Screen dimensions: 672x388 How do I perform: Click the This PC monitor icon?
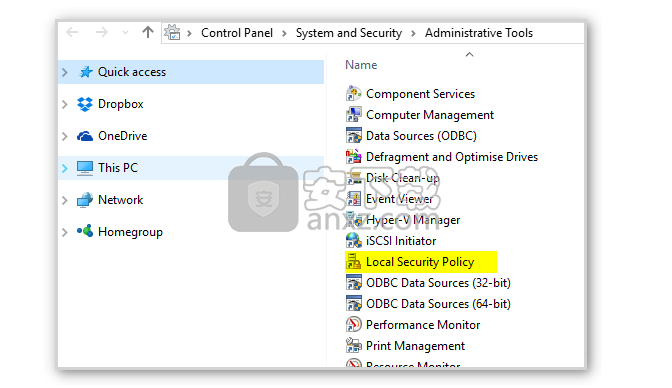coord(85,168)
